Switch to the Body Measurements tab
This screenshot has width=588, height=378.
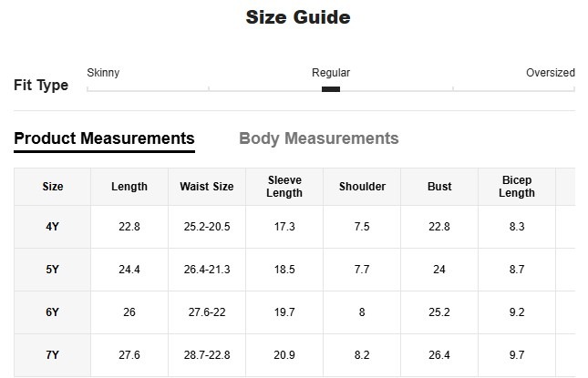coord(318,138)
